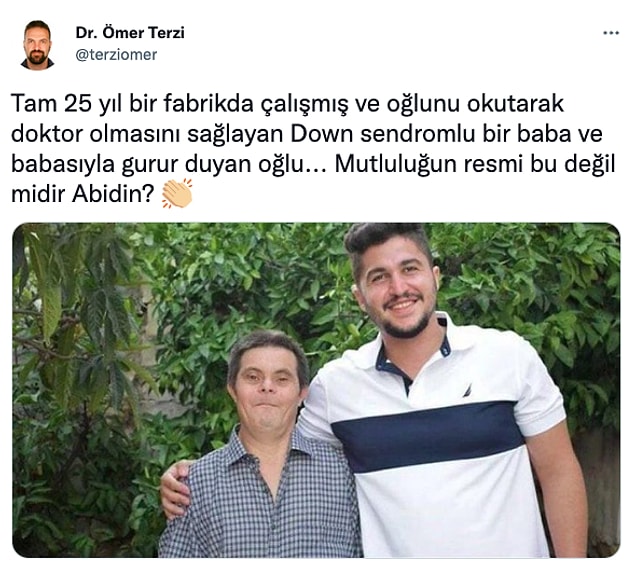Viewport: 635px width, 570px height.
Task: Click the hand resting on the shoulder
Action: click(175, 489)
